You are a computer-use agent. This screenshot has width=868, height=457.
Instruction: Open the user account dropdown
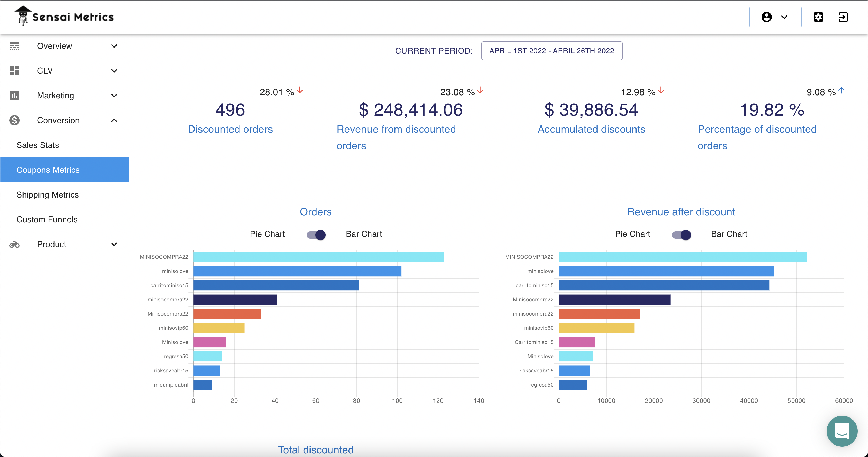[775, 17]
